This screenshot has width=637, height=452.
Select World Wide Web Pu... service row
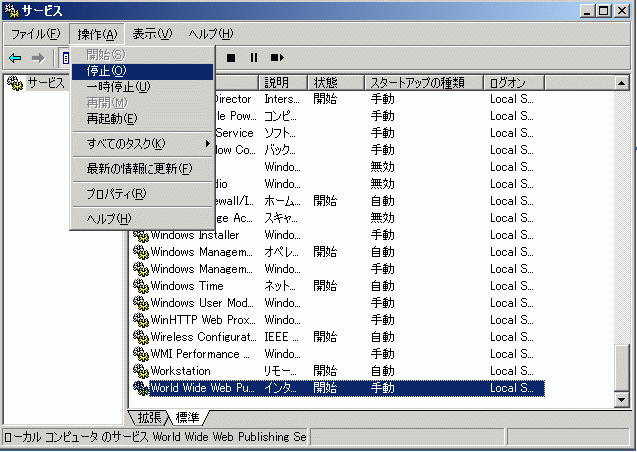click(338, 388)
